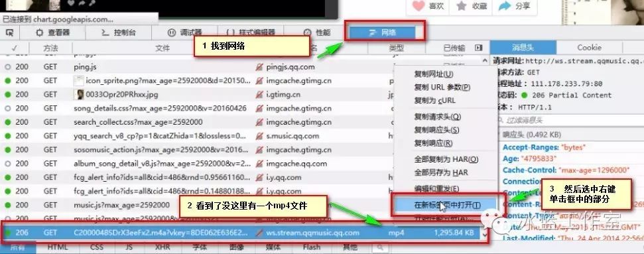Switch to the Cookie tab

[x=589, y=48]
